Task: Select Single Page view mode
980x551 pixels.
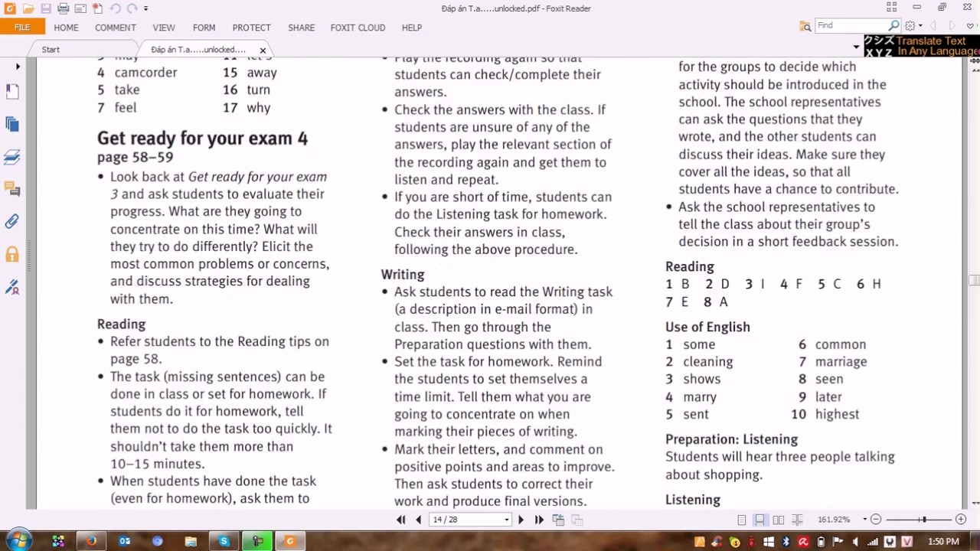Action: click(742, 520)
